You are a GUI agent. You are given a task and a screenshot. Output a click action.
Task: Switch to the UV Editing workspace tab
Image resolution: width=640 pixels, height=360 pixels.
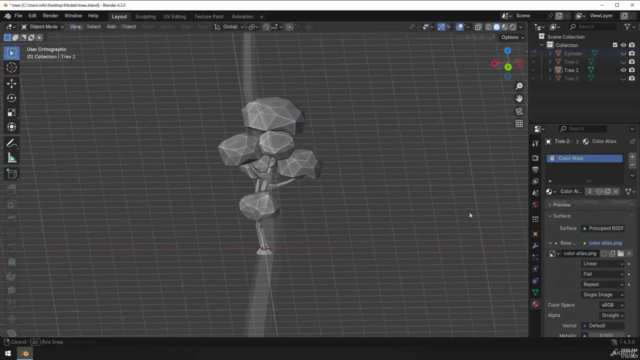click(175, 17)
